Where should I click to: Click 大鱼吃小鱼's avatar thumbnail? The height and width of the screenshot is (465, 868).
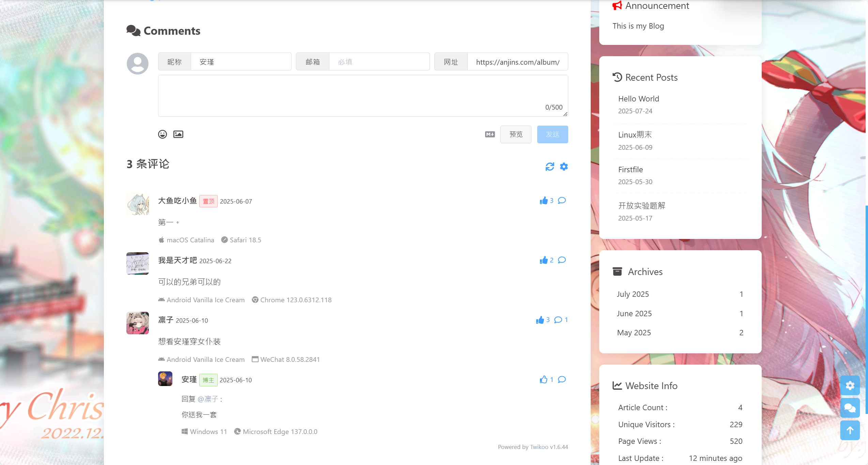(138, 204)
